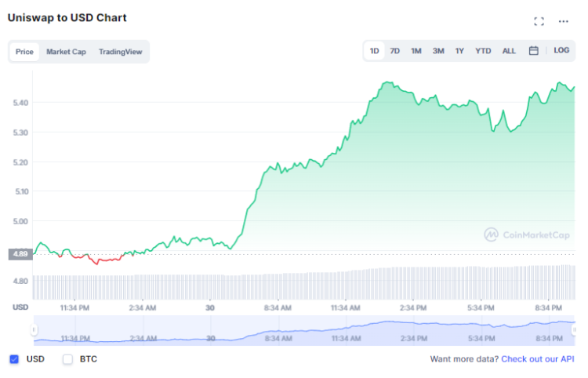The image size is (588, 378).
Task: Toggle the LOG scale button
Action: point(561,50)
